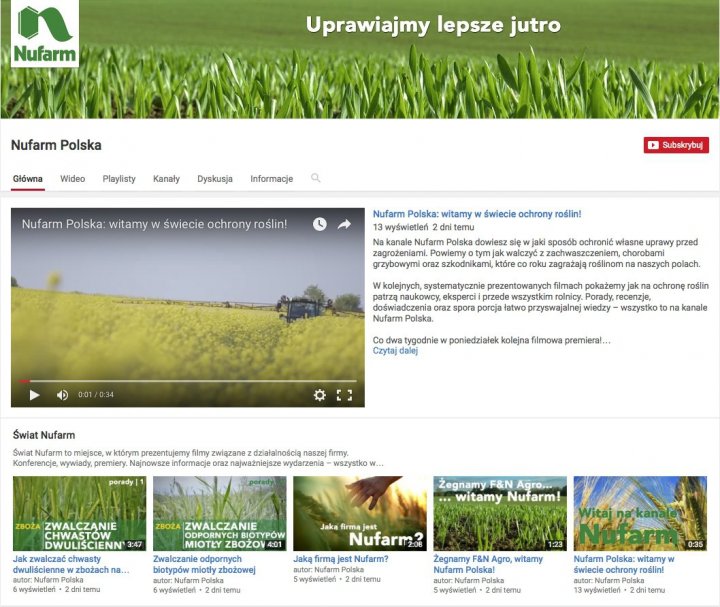Click the video title overlay in player
The width and height of the screenshot is (720, 607).
[x=154, y=224]
